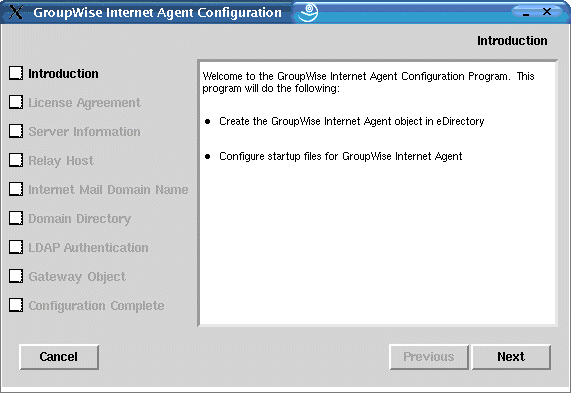571x393 pixels.
Task: Select the Relay Host step label
Action: tap(61, 161)
